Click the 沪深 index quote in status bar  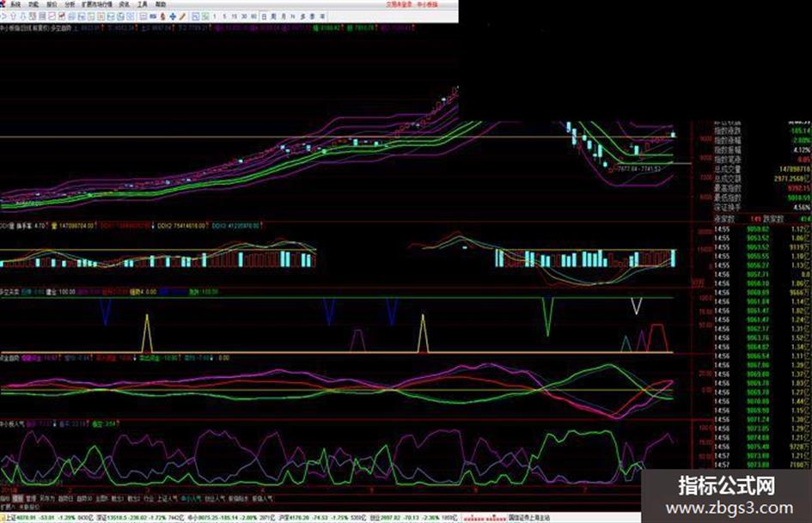[324, 517]
